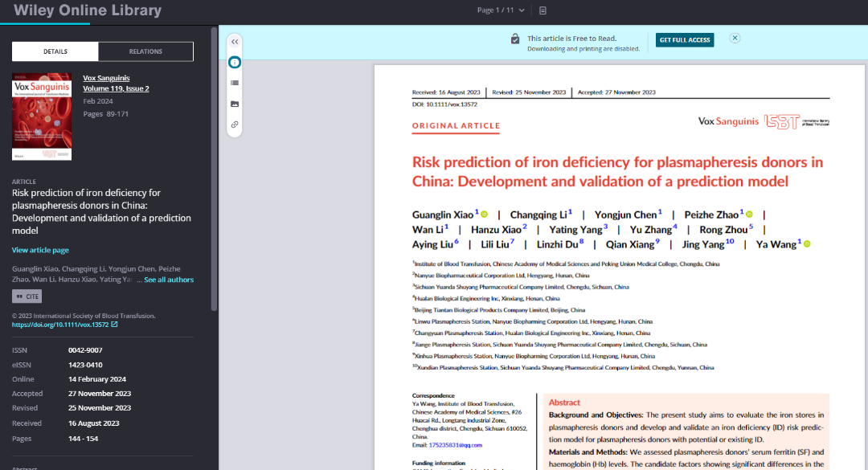This screenshot has width=868, height=470.
Task: Click external link icon after DOI
Action: (115, 325)
